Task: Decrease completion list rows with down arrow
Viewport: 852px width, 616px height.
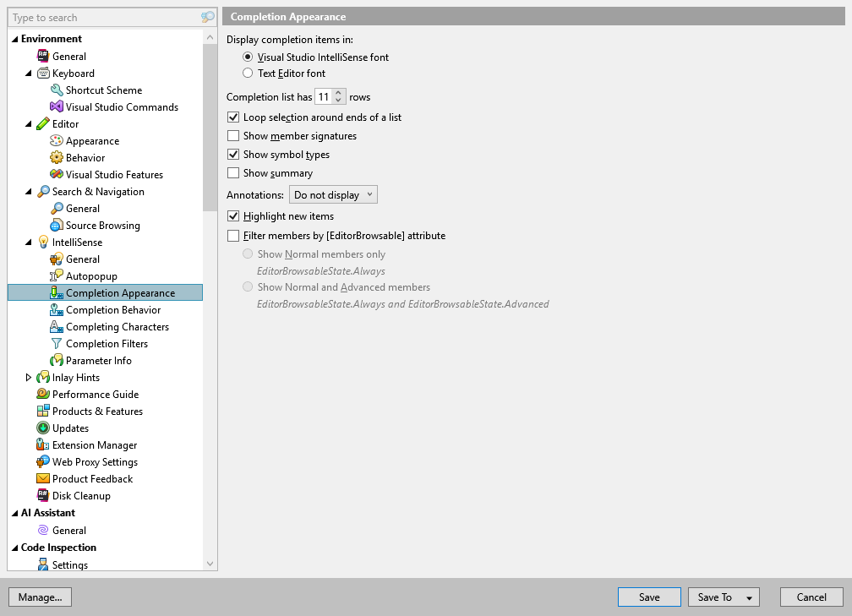Action: (338, 101)
